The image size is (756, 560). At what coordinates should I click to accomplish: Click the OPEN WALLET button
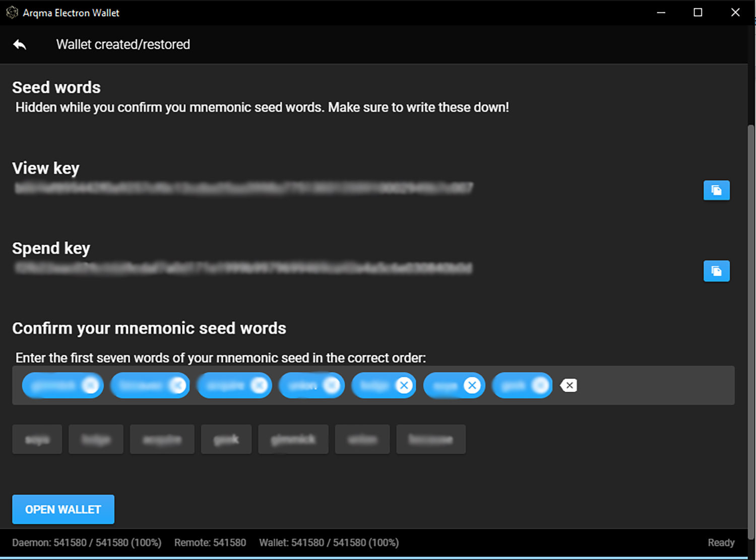(63, 509)
